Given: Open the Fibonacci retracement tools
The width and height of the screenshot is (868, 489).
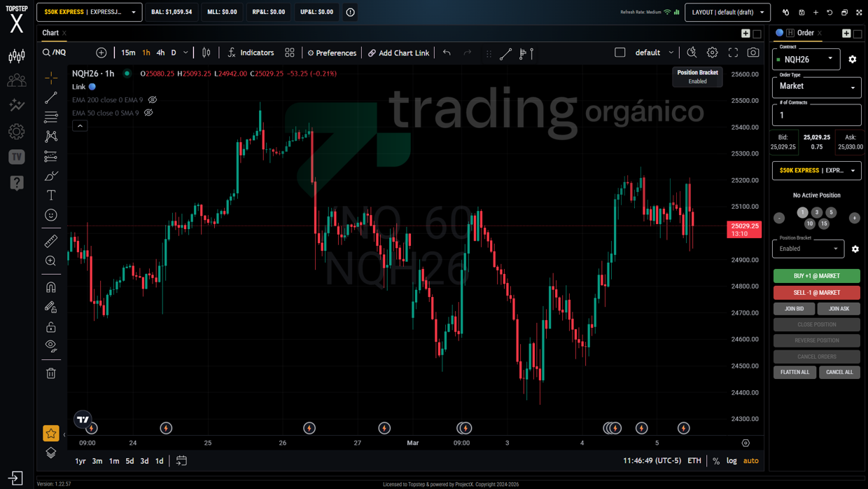Looking at the screenshot, I should point(51,117).
